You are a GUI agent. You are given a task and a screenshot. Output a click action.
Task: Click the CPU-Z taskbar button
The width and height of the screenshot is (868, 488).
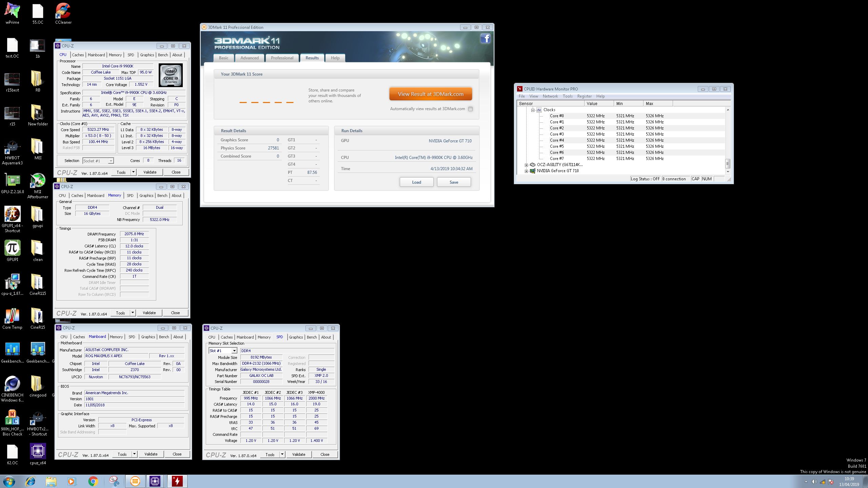155,481
